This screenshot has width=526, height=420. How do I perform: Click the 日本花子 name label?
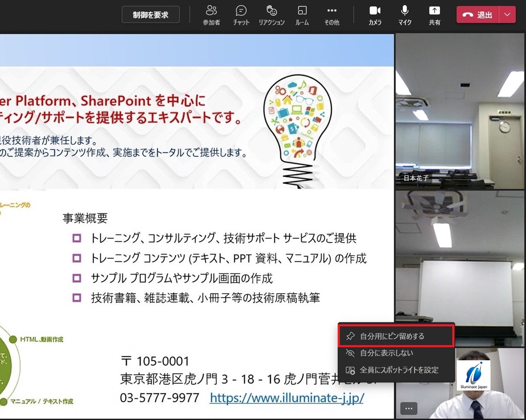click(x=416, y=178)
